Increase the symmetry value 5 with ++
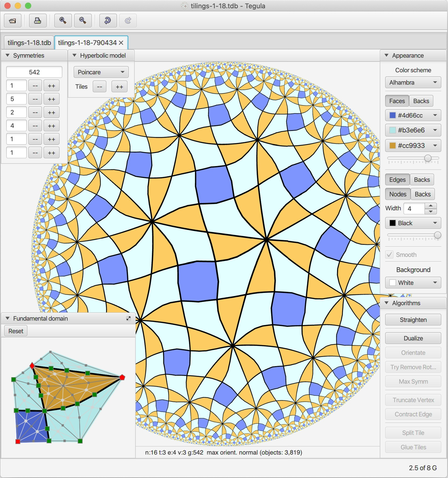This screenshot has width=448, height=478. point(52,99)
